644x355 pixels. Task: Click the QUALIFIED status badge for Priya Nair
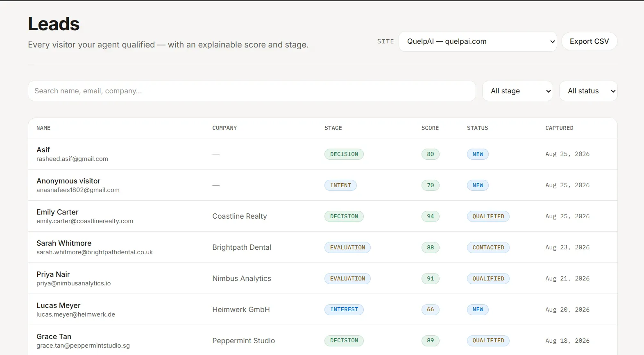(x=488, y=278)
